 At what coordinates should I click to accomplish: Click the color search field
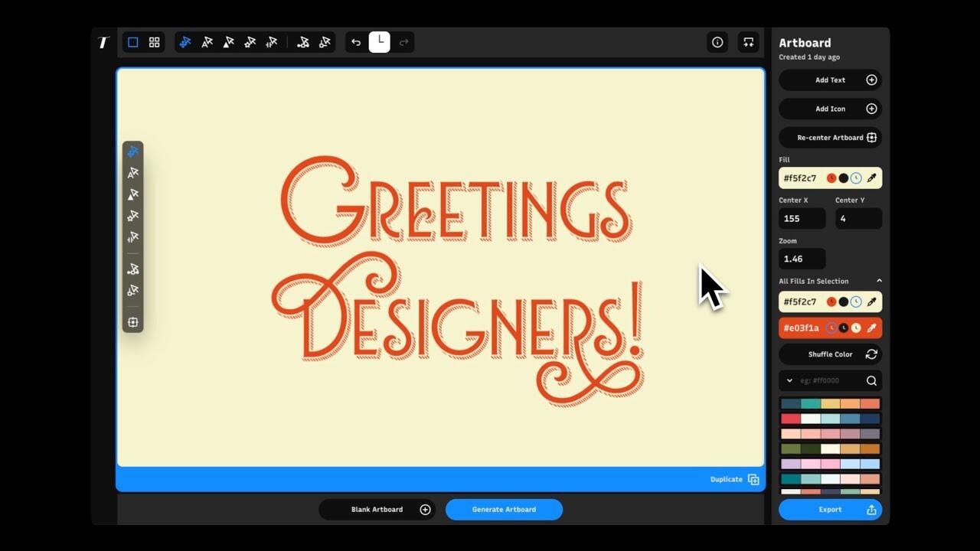830,380
